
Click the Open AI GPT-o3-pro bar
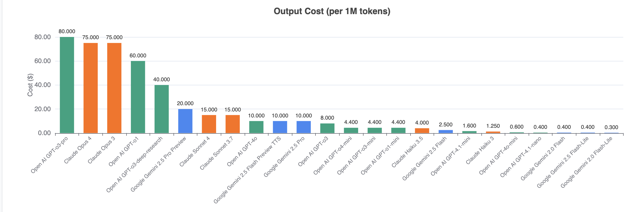click(67, 85)
